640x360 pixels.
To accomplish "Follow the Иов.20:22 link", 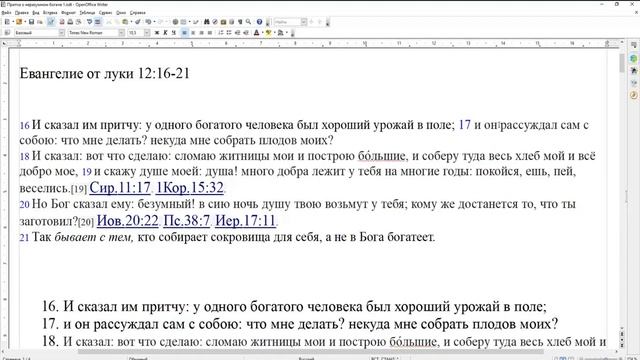I will [128, 220].
